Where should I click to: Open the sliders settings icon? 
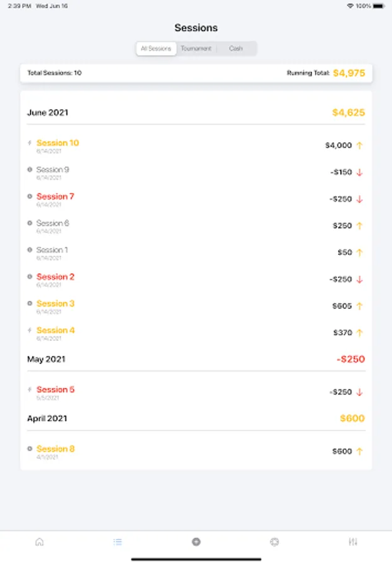coord(353,542)
